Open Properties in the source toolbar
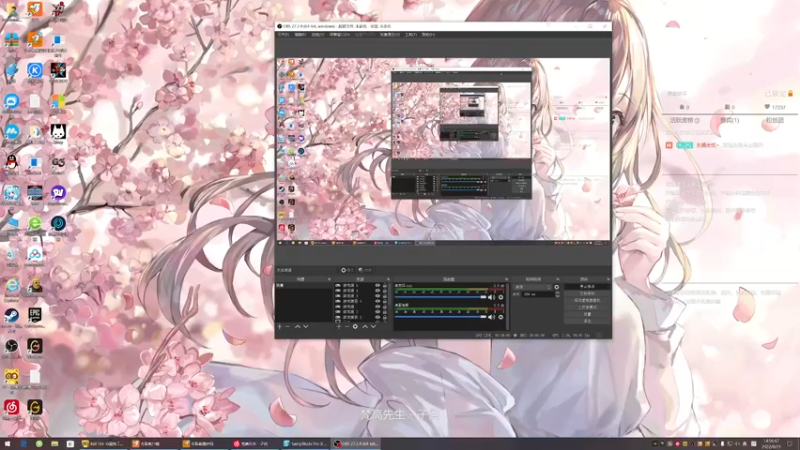The width and height of the screenshot is (800, 450). 348,270
